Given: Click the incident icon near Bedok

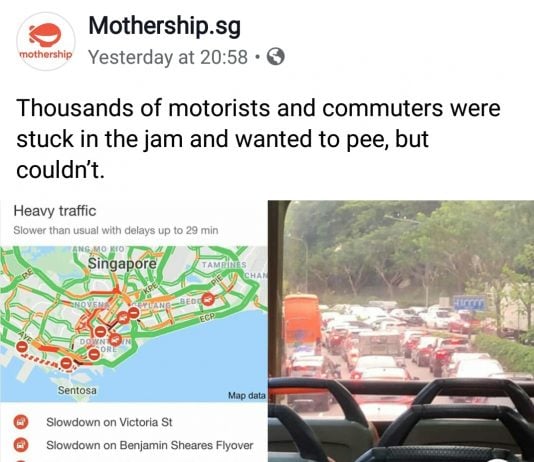Looking at the screenshot, I should pyautogui.click(x=208, y=300).
